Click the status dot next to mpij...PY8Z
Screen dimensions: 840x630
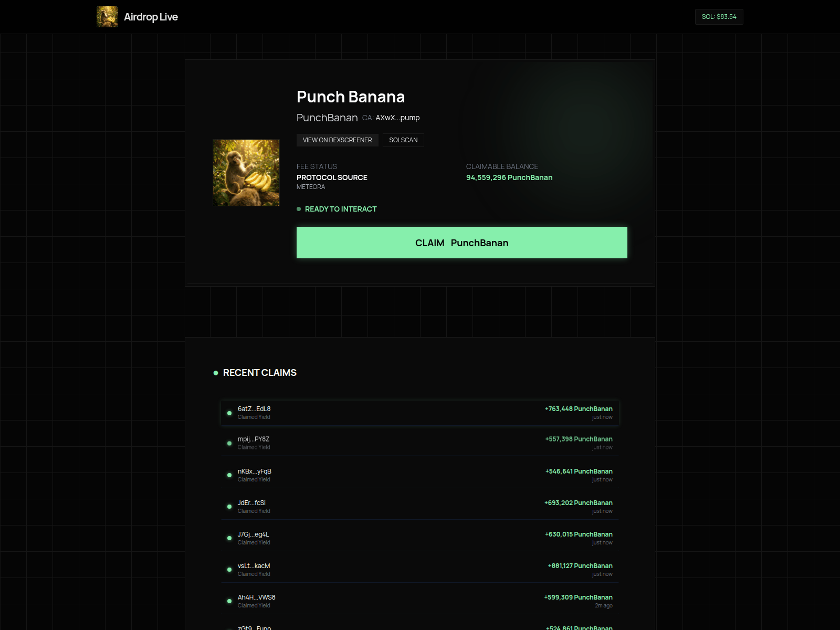229,444
